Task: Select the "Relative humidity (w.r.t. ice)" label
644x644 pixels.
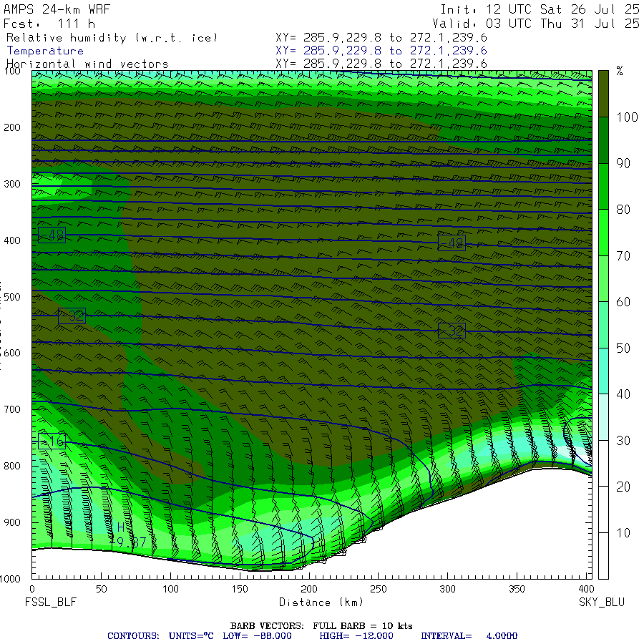Action: point(112,38)
